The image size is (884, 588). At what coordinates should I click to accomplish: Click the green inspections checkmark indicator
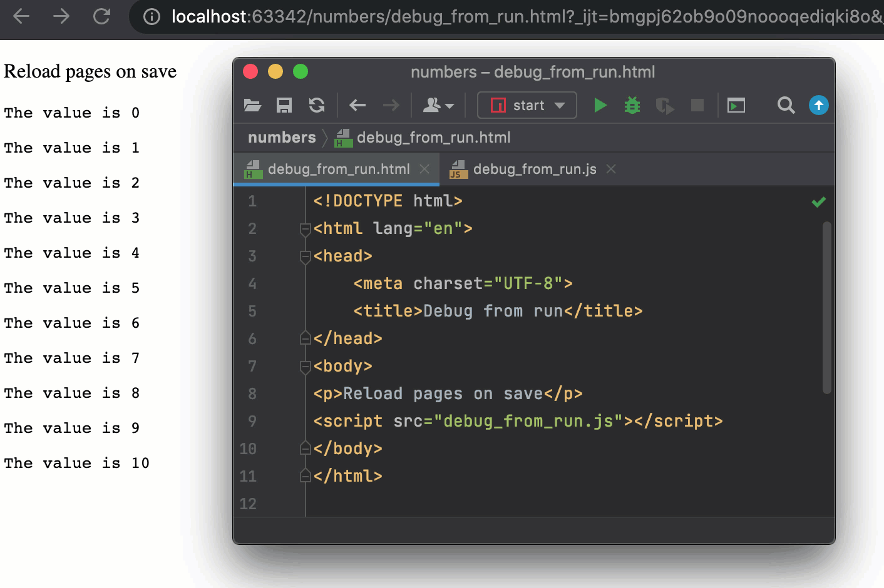(818, 201)
